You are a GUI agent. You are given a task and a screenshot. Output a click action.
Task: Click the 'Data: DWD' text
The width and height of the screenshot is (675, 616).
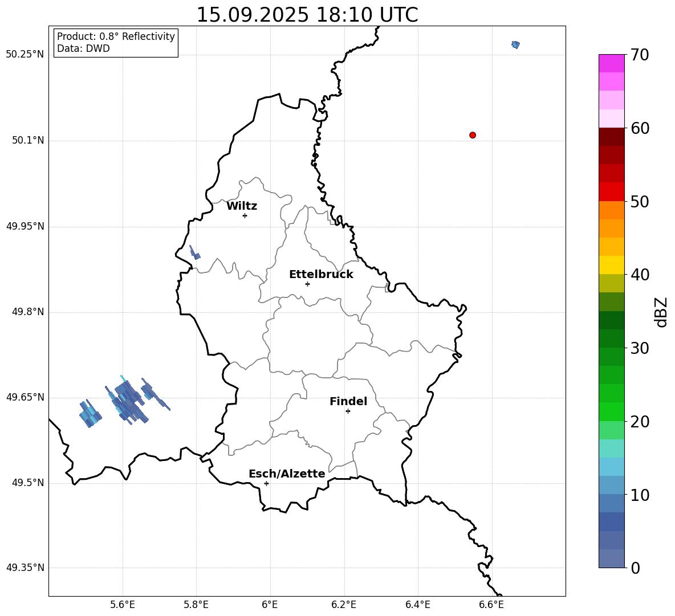pos(83,48)
